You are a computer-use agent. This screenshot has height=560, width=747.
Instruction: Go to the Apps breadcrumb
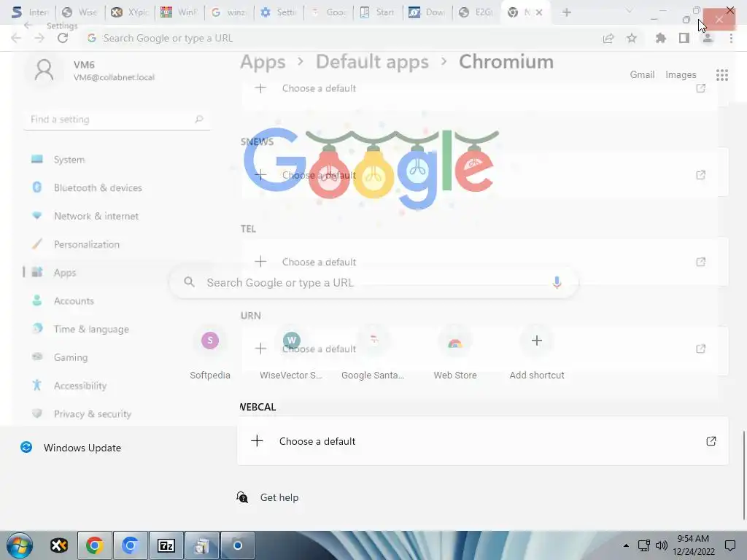coord(263,62)
